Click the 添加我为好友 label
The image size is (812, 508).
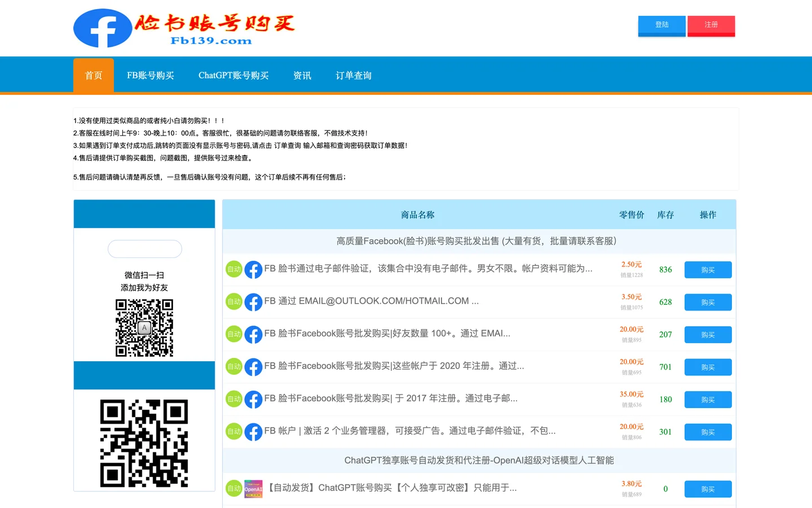[144, 288]
